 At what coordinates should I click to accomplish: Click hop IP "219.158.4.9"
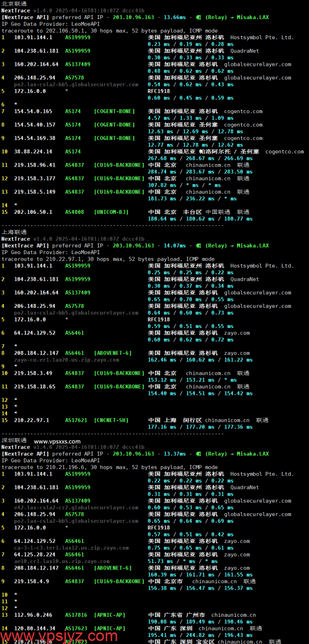31,581
